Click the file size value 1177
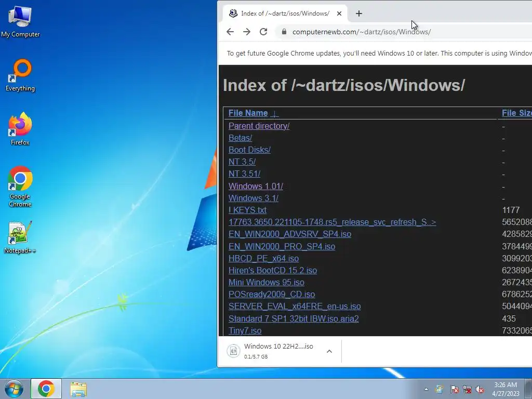The width and height of the screenshot is (532, 399). [511, 210]
